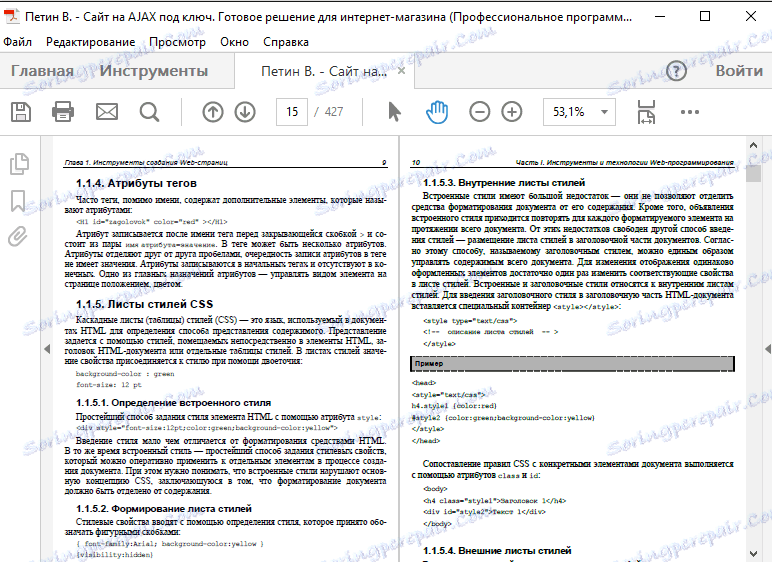Click heading 1.1.4. Атрибуты тегов
This screenshot has width=772, height=562.
point(136,183)
